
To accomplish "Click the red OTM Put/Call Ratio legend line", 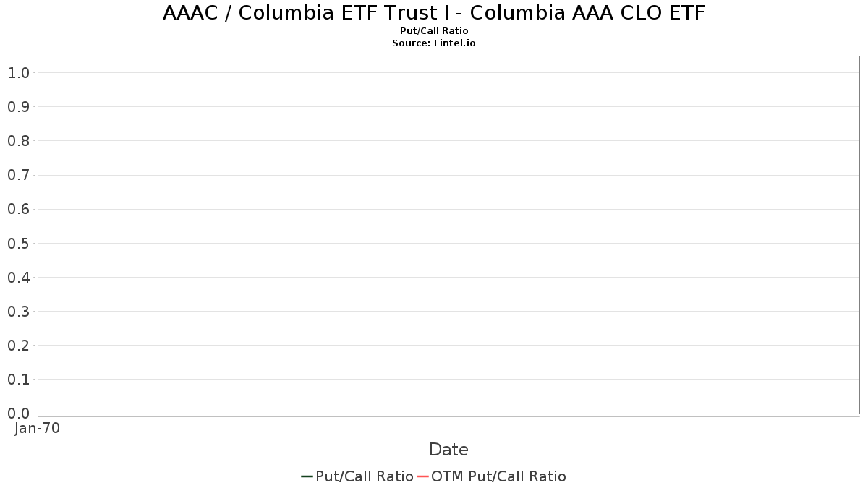I will 422,476.
